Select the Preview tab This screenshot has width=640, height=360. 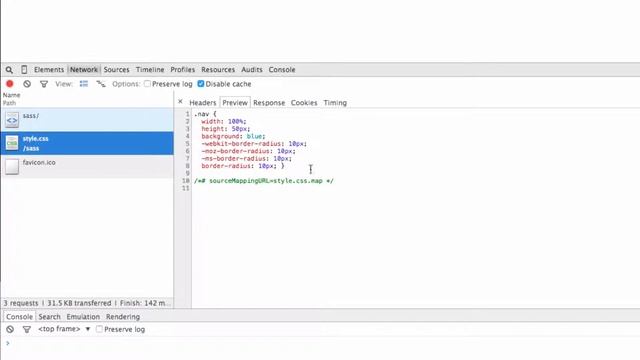235,103
